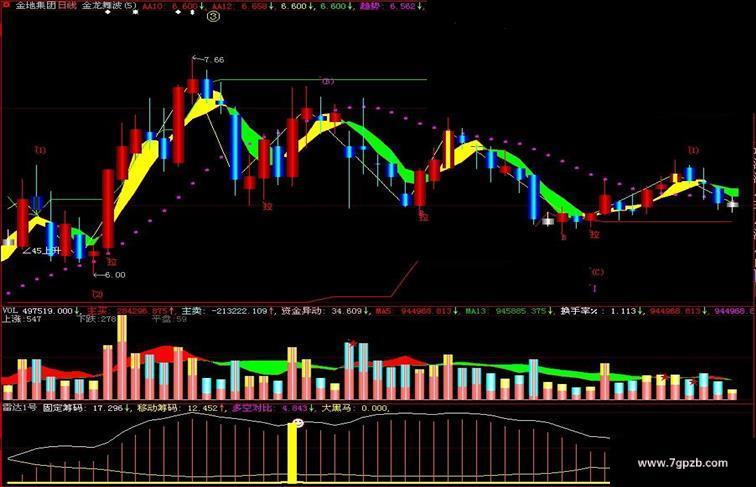This screenshot has width=756, height=487.
Task: Click the 固定筹码 17.296 value
Action: tap(87, 407)
